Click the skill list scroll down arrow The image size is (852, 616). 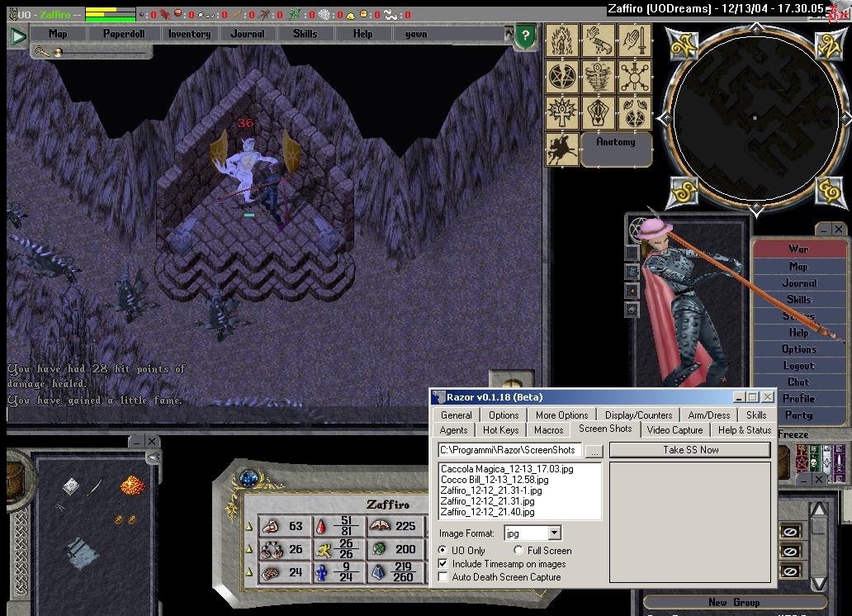[818, 583]
